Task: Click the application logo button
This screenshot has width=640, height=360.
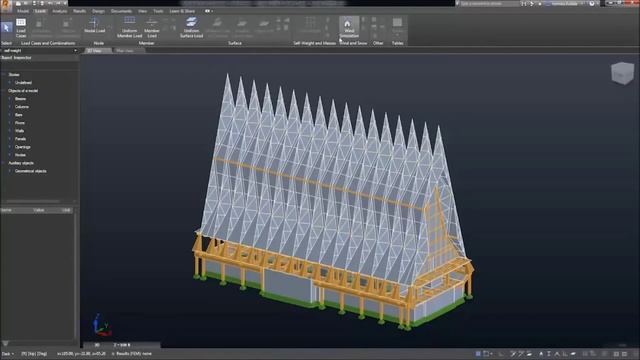Action: [6, 6]
